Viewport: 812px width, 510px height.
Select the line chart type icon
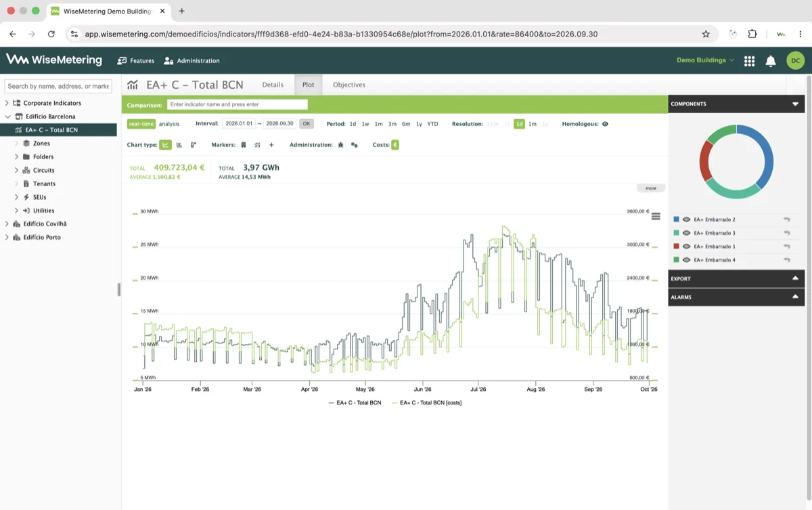point(166,145)
